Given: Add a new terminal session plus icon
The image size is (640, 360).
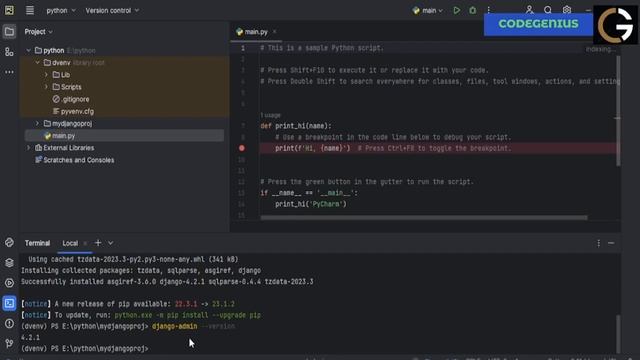Looking at the screenshot, I should point(98,243).
